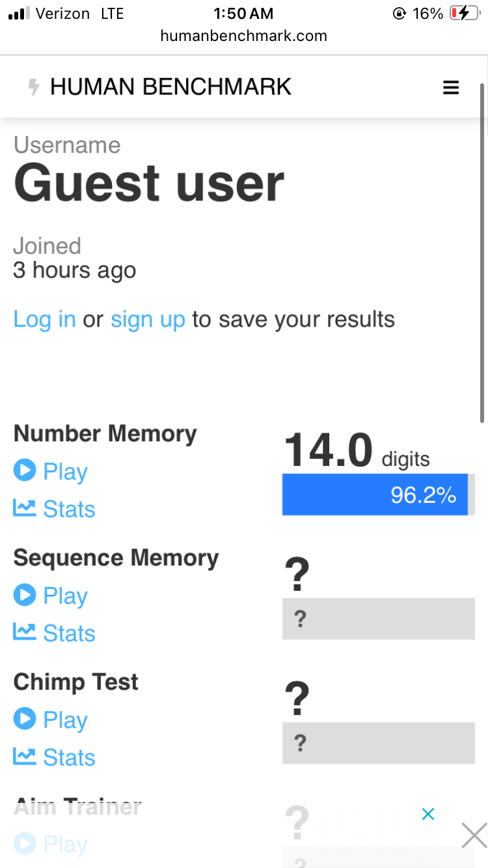The height and width of the screenshot is (868, 488).
Task: Close the ad with the teal X
Action: (x=427, y=814)
